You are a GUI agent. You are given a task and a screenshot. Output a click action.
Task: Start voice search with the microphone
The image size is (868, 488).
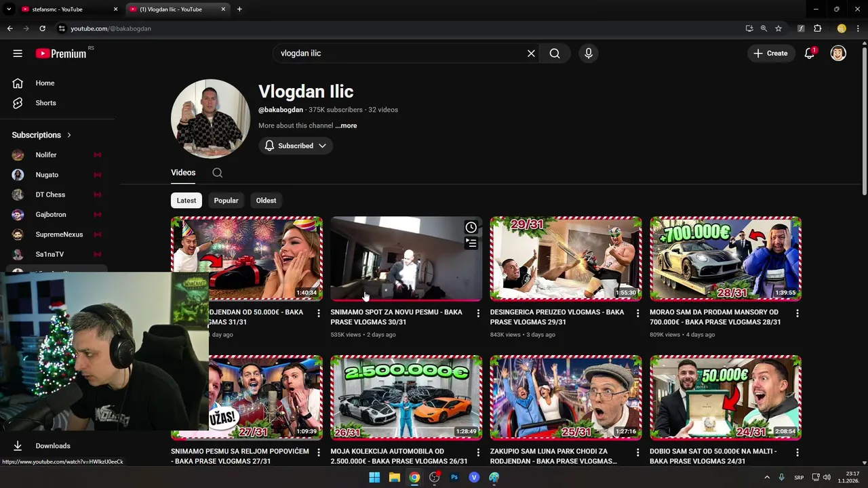tap(589, 54)
